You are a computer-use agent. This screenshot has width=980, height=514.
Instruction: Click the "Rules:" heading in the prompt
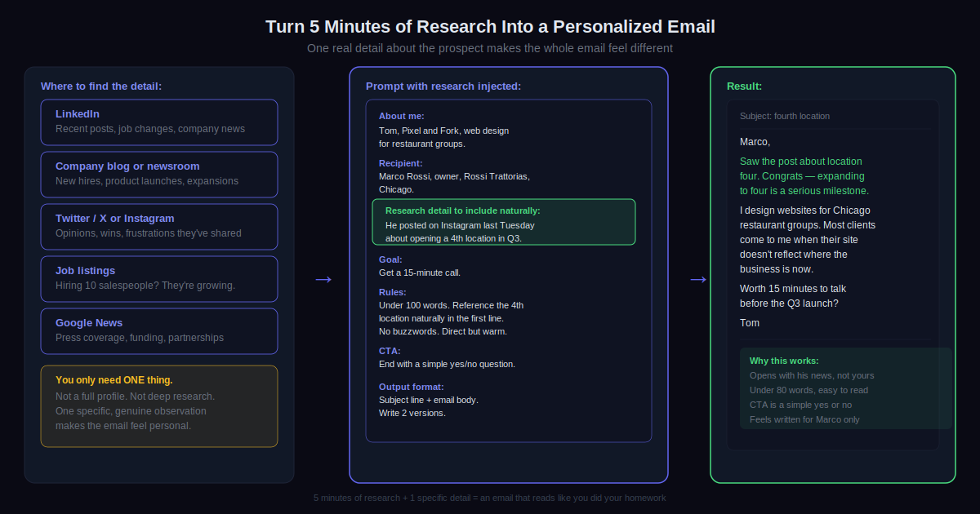coord(393,292)
